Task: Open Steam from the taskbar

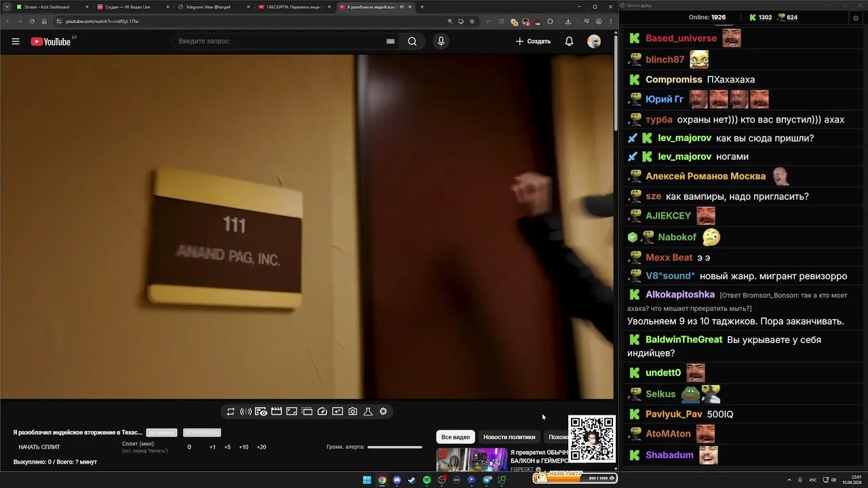Action: (412, 480)
